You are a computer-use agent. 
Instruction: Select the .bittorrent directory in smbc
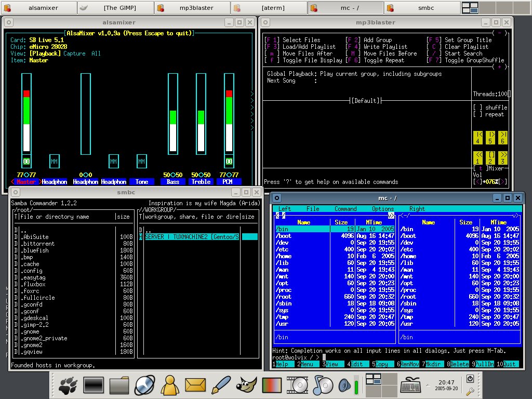[74, 244]
